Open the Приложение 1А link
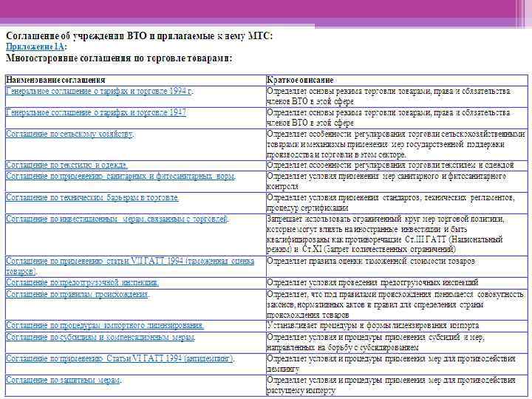This screenshot has height=399, width=532. click(x=36, y=47)
